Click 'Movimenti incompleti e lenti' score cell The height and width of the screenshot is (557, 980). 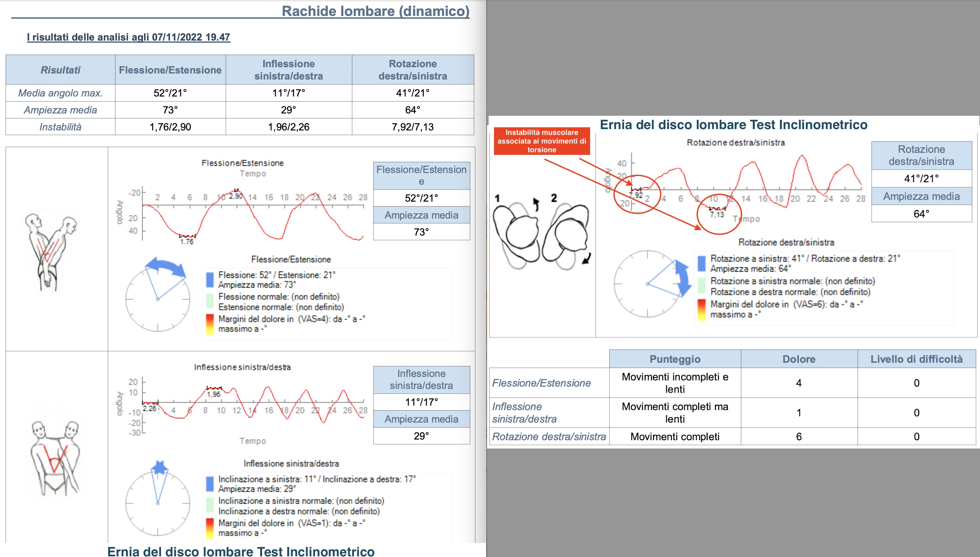(675, 383)
